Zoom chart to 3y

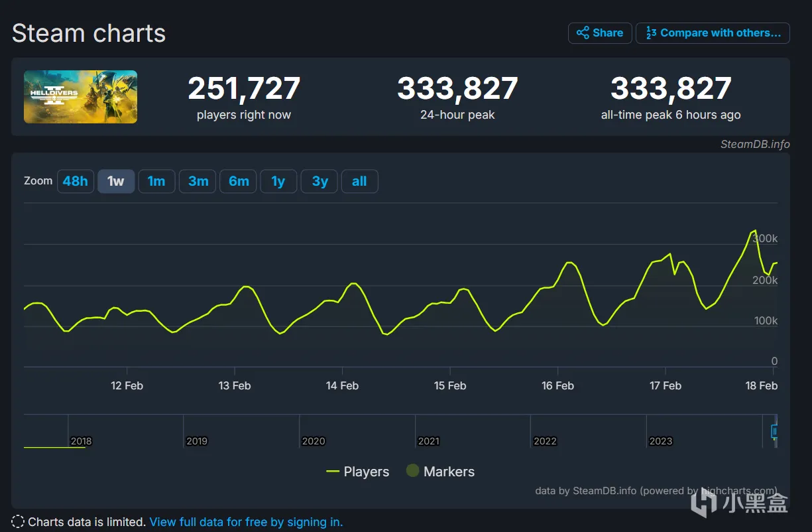click(x=319, y=181)
